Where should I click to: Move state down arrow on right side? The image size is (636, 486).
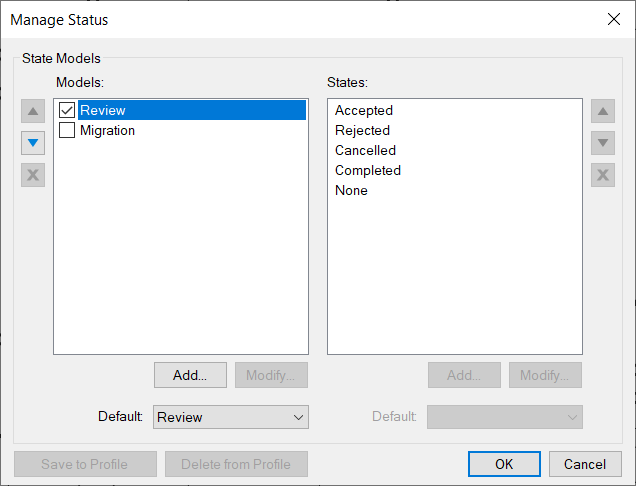point(602,143)
